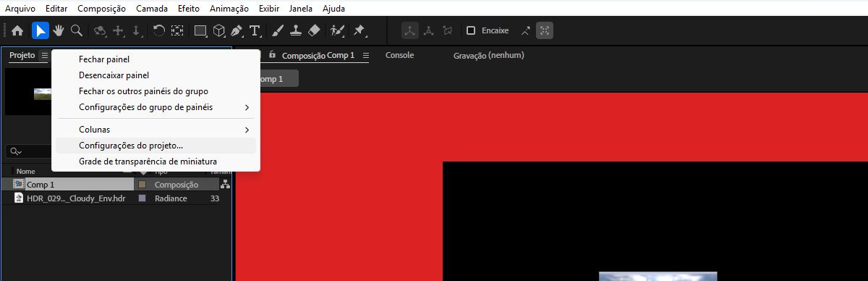Switch to the Gravação (nenhum) tab
The image size is (868, 281).
(488, 55)
